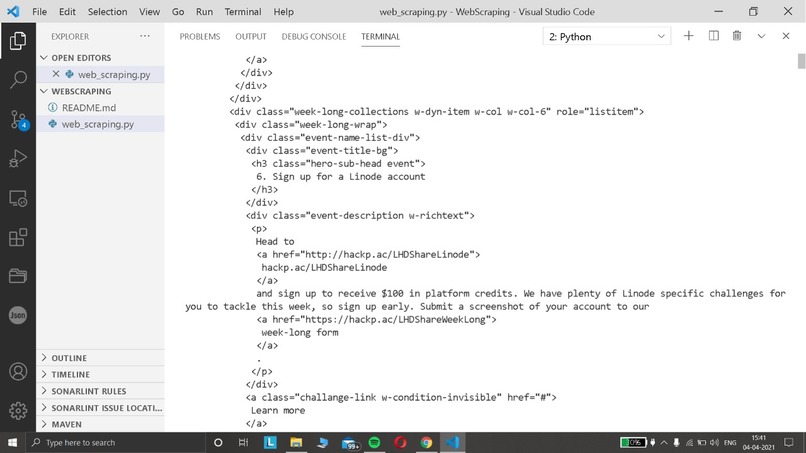
Task: Click the terminal vertical scrollbar thumb
Action: pos(801,61)
